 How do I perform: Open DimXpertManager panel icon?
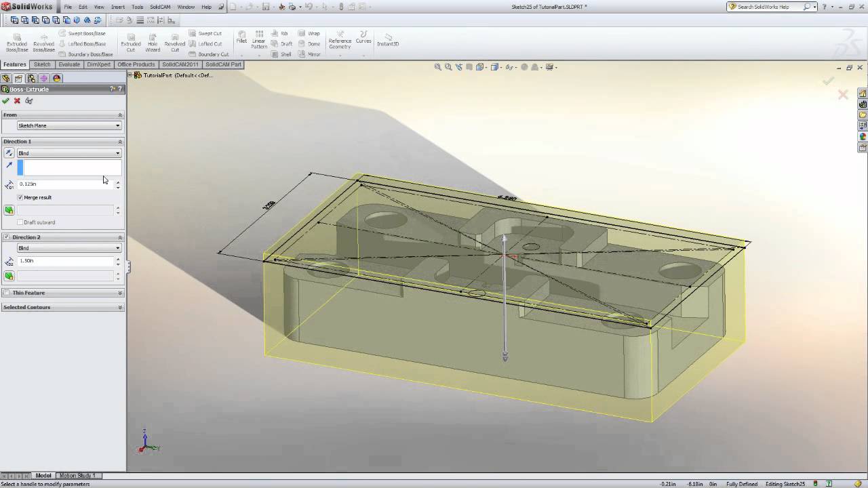point(44,79)
